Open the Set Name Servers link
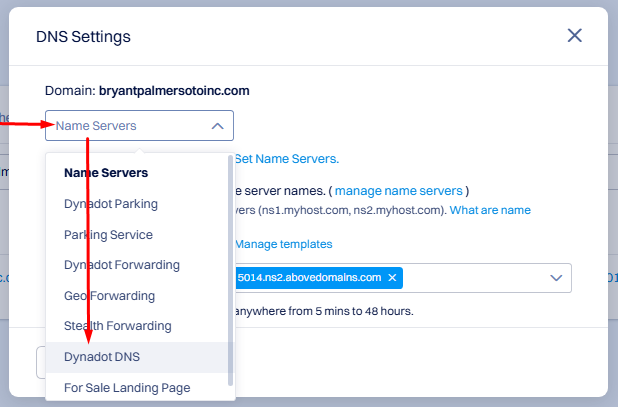The image size is (618, 407). click(287, 159)
